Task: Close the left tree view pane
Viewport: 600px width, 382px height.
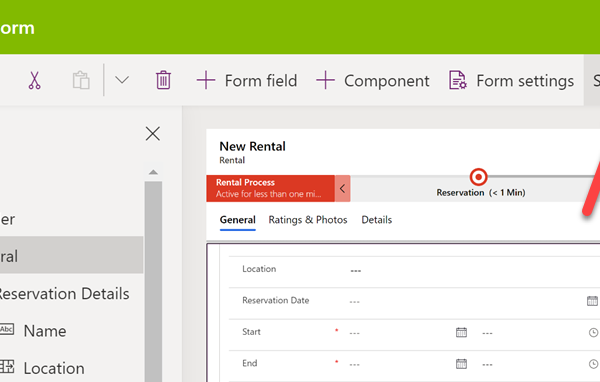Action: (153, 134)
